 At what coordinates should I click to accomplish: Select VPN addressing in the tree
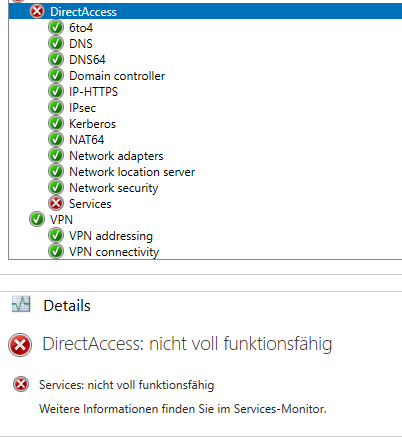pos(111,236)
